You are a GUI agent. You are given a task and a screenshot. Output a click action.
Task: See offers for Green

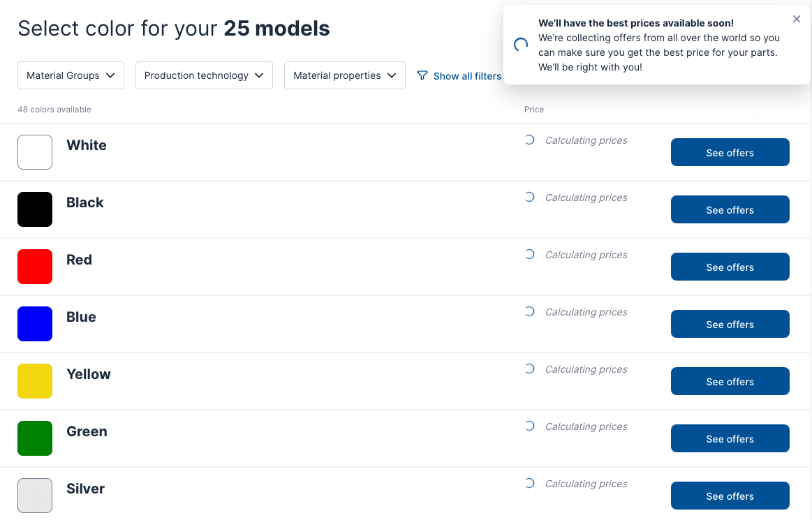(730, 438)
